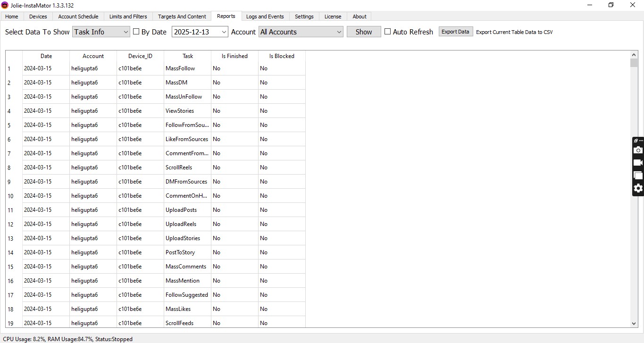
Task: Start recording with the video camera icon
Action: click(638, 162)
